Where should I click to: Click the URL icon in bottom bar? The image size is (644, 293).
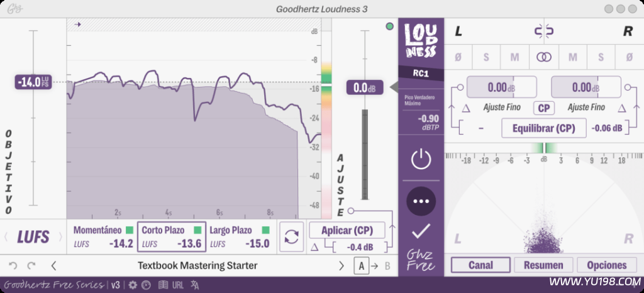click(x=178, y=285)
